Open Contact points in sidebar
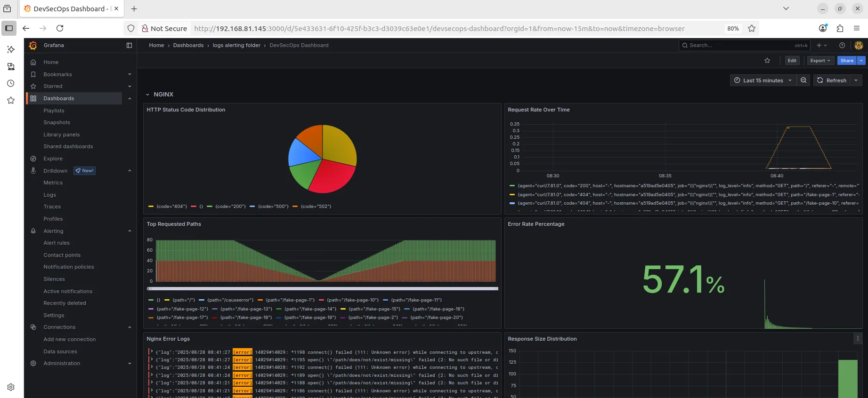The image size is (868, 398). pos(62,255)
